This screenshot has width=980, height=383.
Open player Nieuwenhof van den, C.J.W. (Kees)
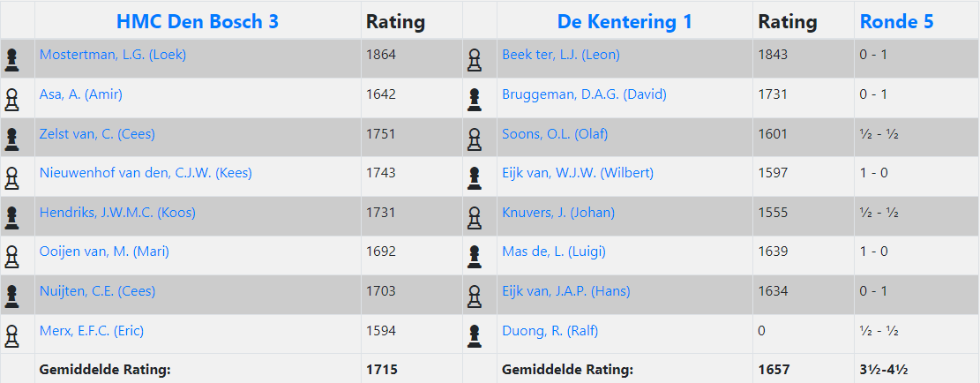146,173
